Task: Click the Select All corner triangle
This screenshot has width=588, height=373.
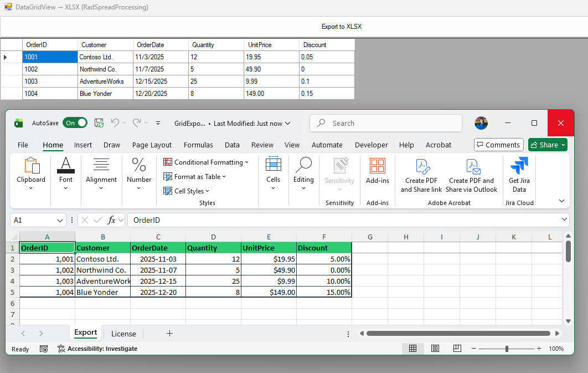Action: click(x=14, y=237)
